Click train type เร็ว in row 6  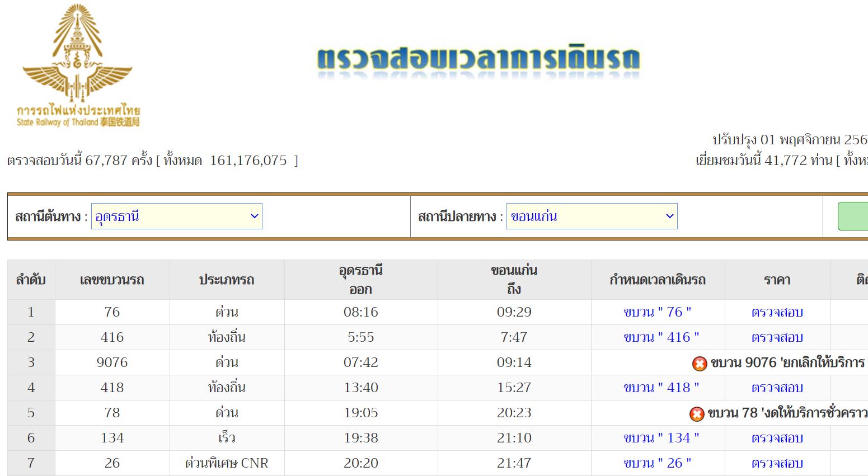pos(227,438)
